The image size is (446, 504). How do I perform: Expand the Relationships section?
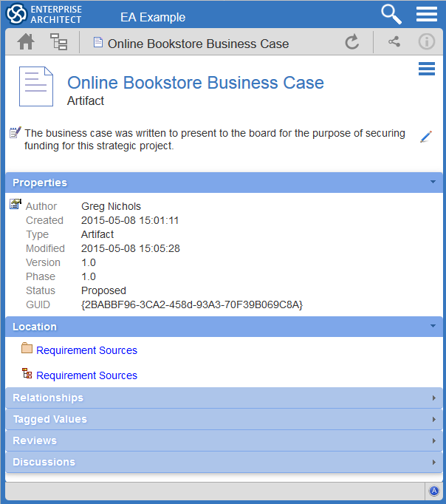coord(223,398)
